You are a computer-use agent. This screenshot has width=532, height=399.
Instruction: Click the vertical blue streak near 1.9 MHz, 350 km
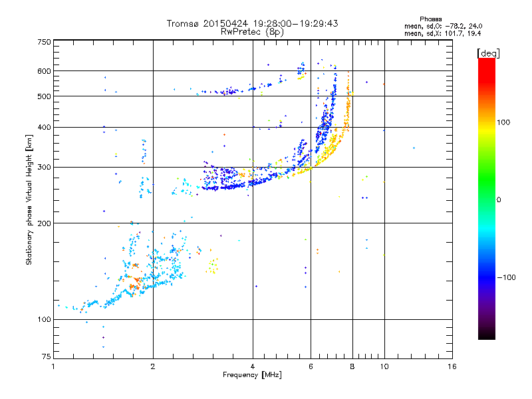click(144, 152)
